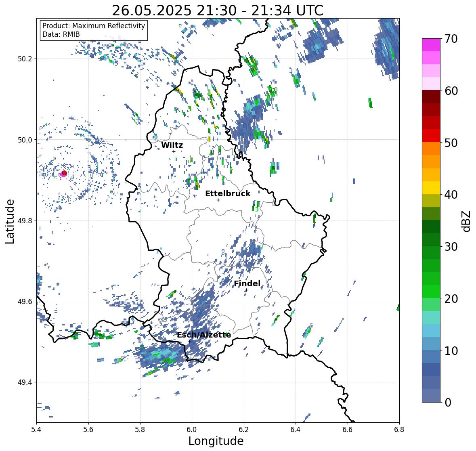Click the colorbar tick label 60

coord(451,91)
